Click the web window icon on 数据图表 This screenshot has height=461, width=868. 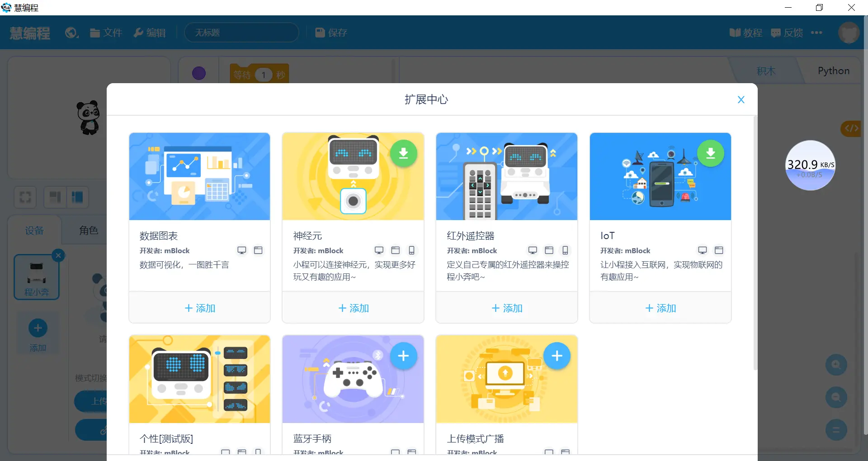258,250
